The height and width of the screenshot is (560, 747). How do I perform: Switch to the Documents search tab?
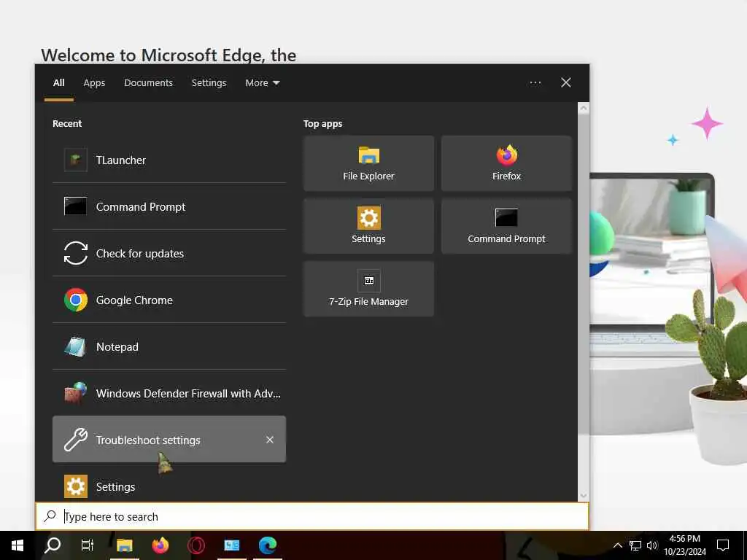148,83
